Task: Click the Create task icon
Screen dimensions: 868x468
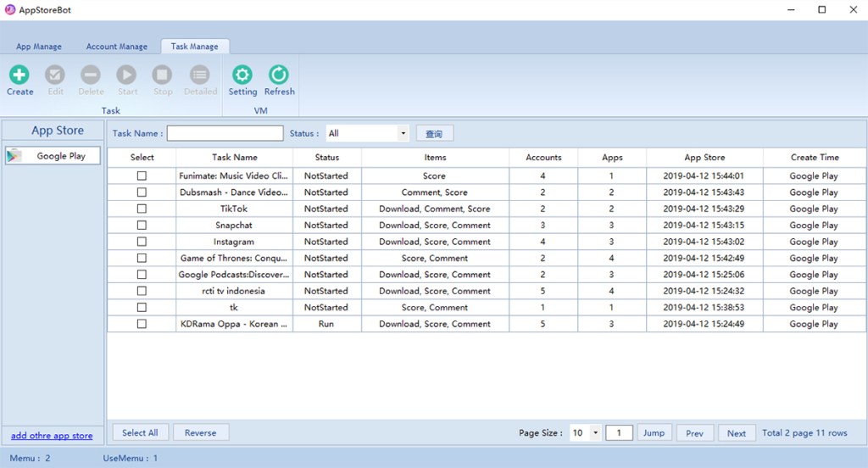Action: [x=19, y=75]
